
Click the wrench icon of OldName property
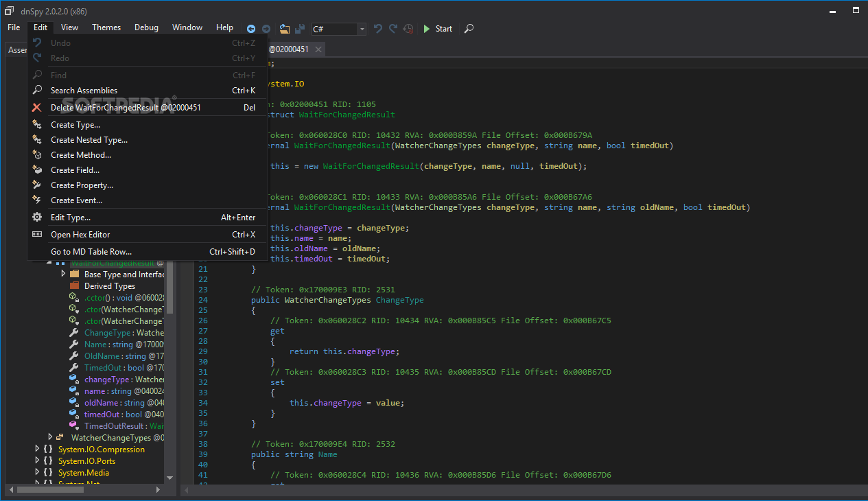point(74,356)
